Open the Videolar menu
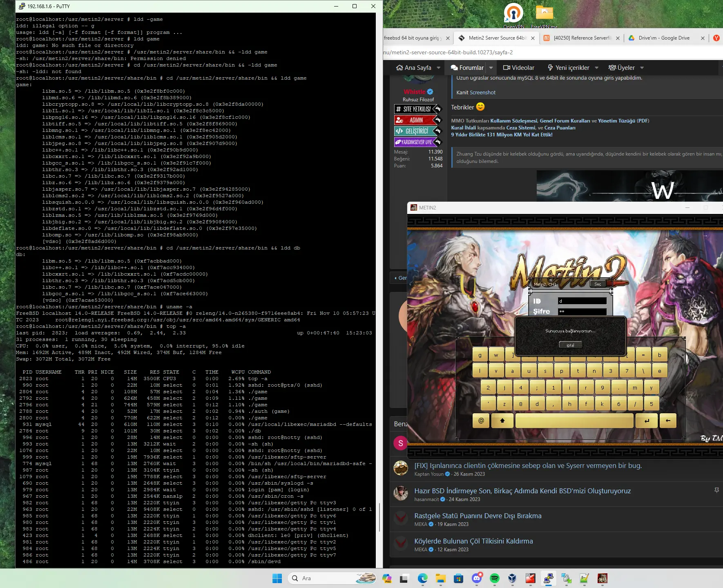This screenshot has width=723, height=588. point(519,68)
